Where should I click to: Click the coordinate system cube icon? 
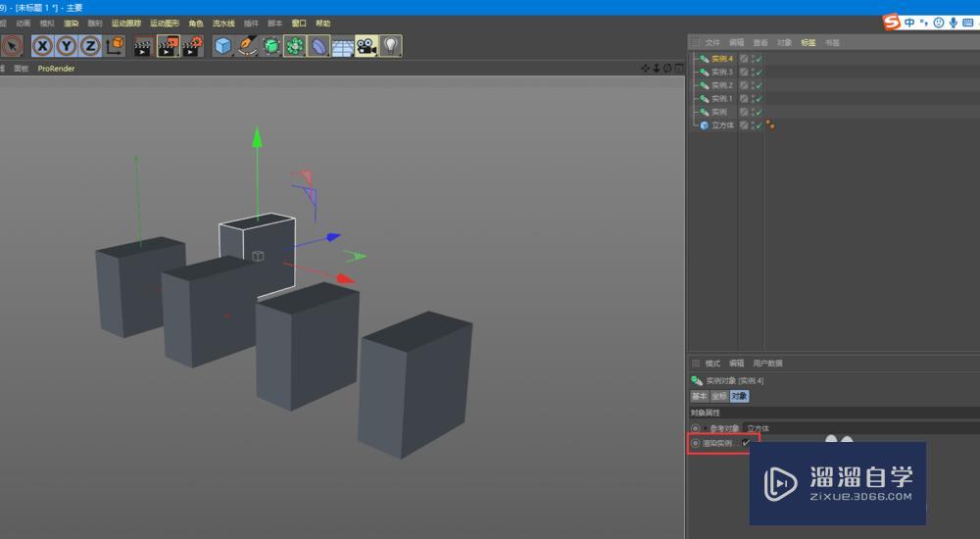tap(115, 46)
